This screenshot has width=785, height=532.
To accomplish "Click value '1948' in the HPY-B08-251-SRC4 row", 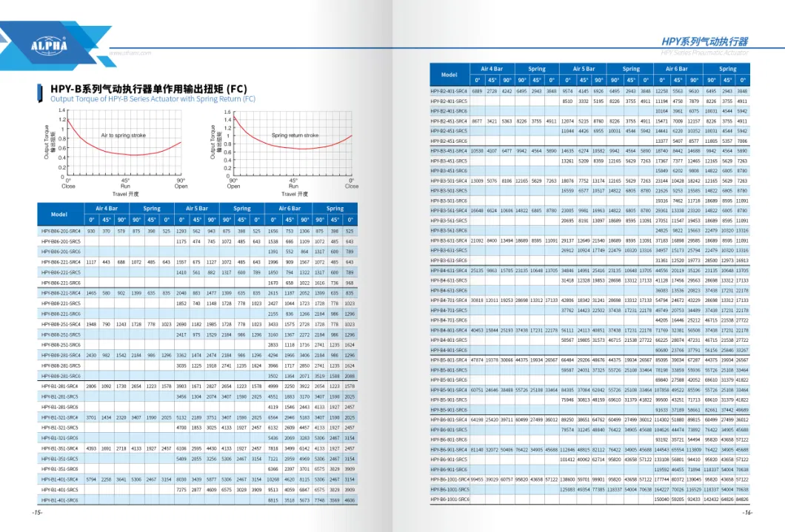I will [x=91, y=324].
